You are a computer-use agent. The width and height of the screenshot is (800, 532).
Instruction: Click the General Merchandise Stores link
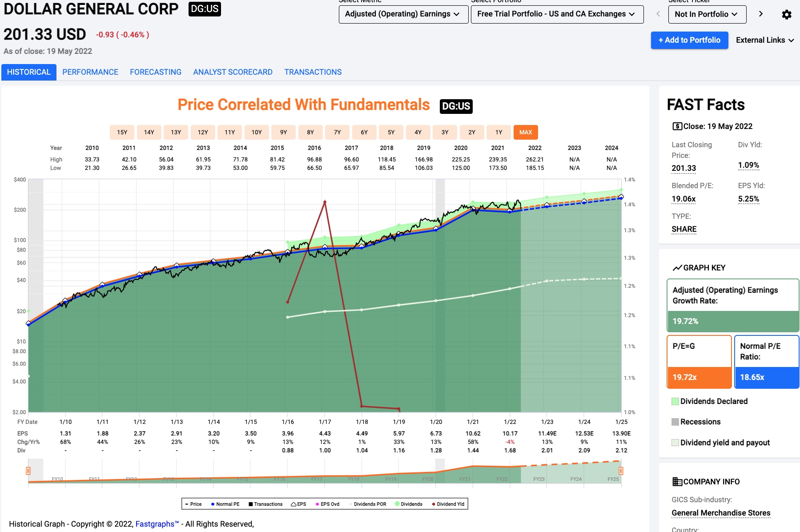721,513
